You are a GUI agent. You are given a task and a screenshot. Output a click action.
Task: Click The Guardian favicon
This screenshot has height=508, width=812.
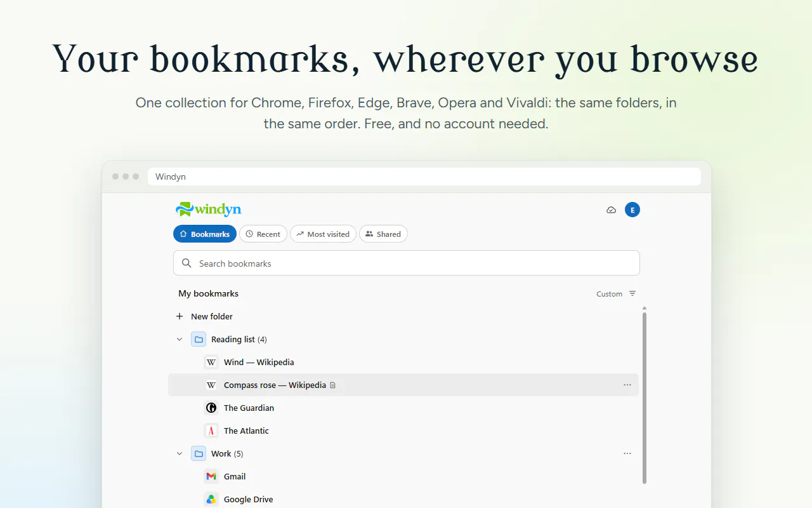[211, 408]
